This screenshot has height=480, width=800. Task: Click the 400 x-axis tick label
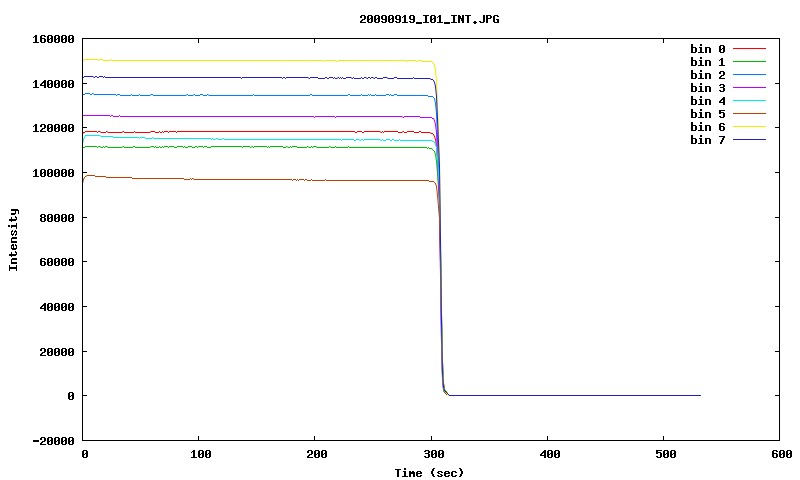pos(549,454)
